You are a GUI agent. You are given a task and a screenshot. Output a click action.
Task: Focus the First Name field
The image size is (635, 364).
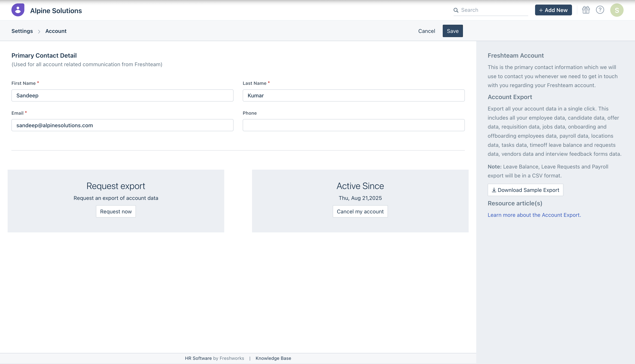pos(122,95)
